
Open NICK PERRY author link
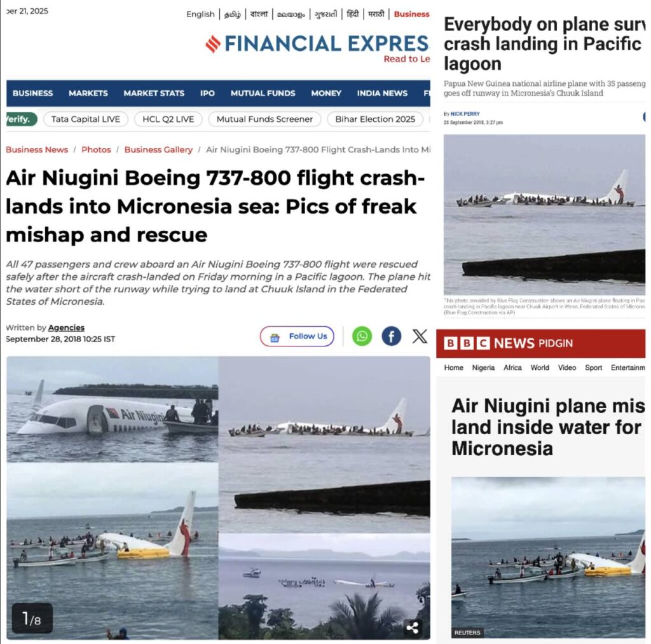465,114
